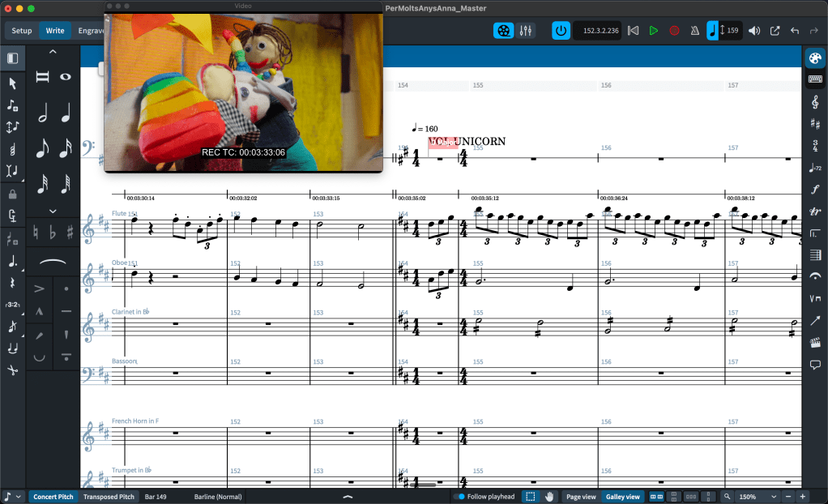This screenshot has height=504, width=828.
Task: Toggle the Follow playhead switch
Action: pos(459,497)
